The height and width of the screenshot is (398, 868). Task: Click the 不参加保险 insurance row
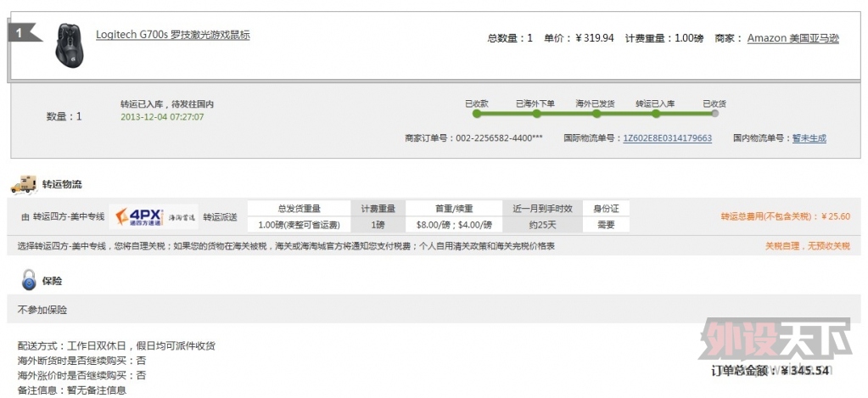434,309
